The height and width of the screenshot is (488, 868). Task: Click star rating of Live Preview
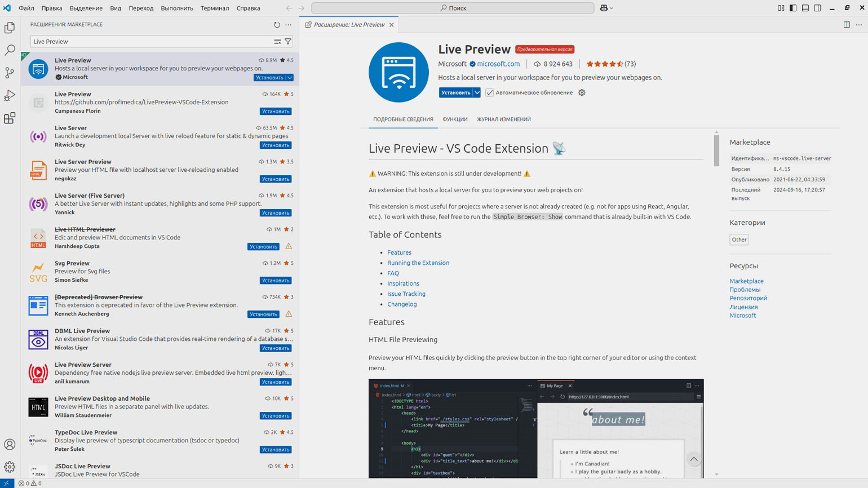(x=611, y=64)
